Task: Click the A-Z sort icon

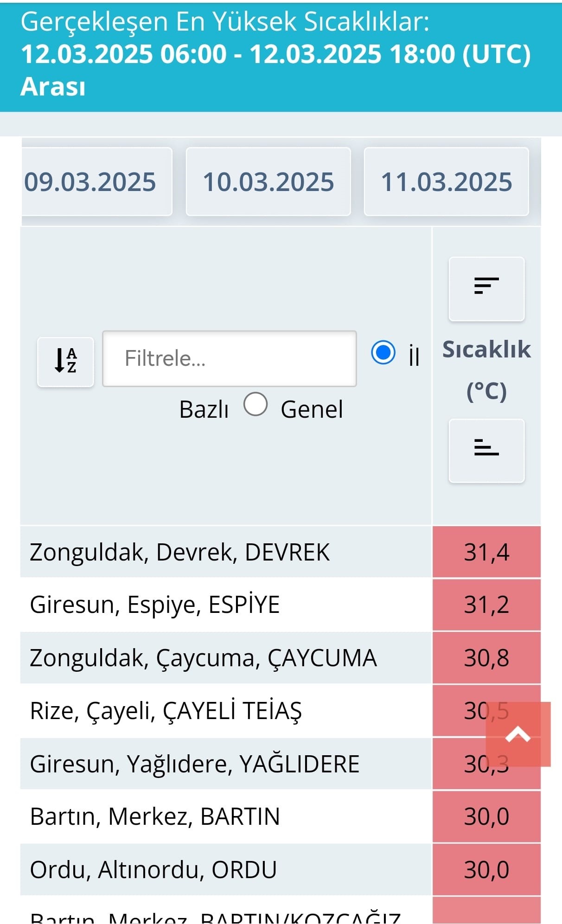Action: (x=65, y=361)
